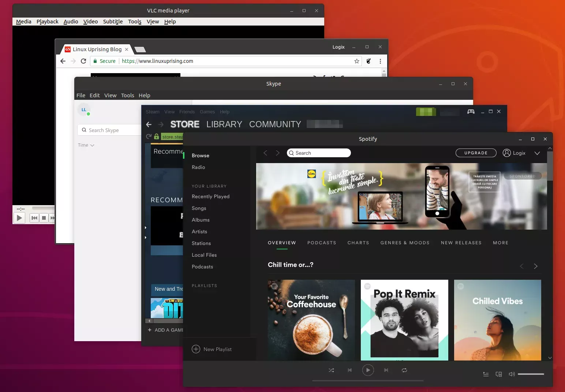
Task: Open the Chrome three-dot menu
Action: (380, 61)
